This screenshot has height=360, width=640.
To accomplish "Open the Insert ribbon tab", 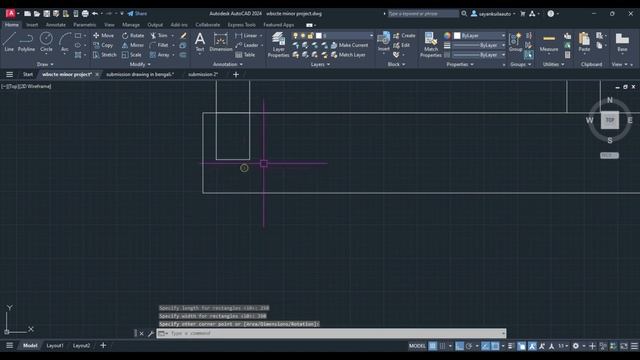I will (32, 25).
